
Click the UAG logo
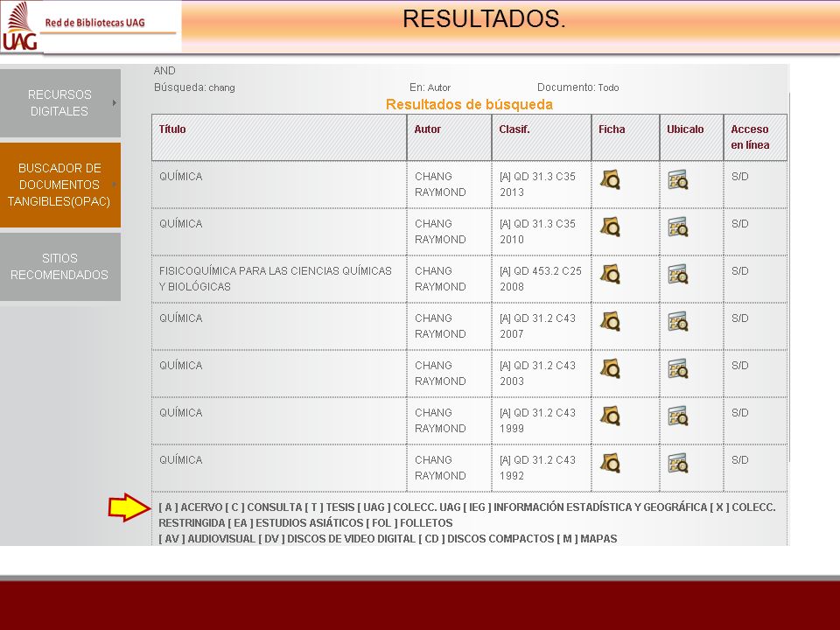coord(20,26)
